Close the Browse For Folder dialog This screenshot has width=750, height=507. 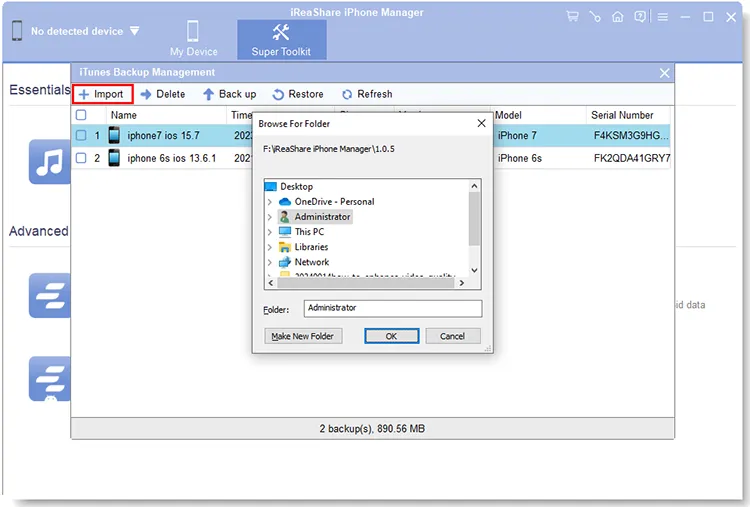482,123
